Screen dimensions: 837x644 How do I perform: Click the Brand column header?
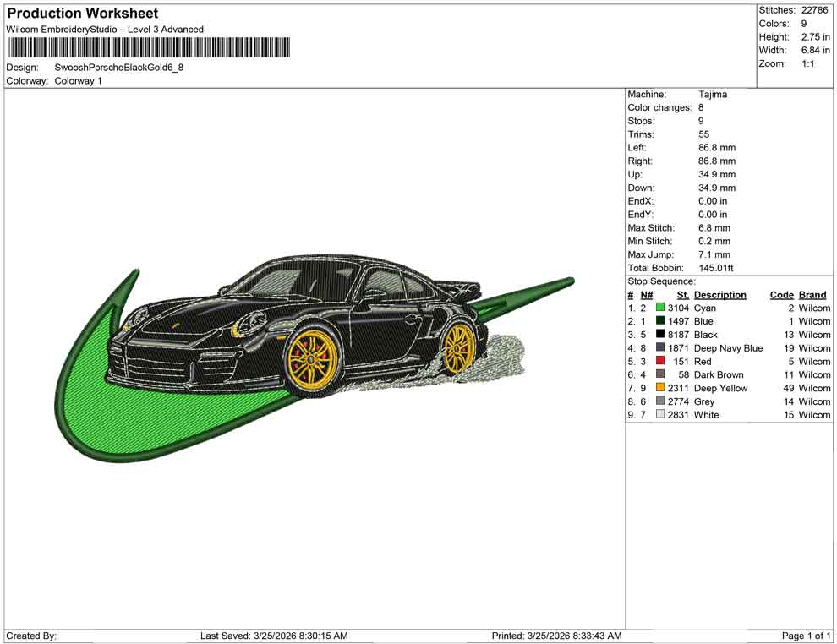click(812, 294)
